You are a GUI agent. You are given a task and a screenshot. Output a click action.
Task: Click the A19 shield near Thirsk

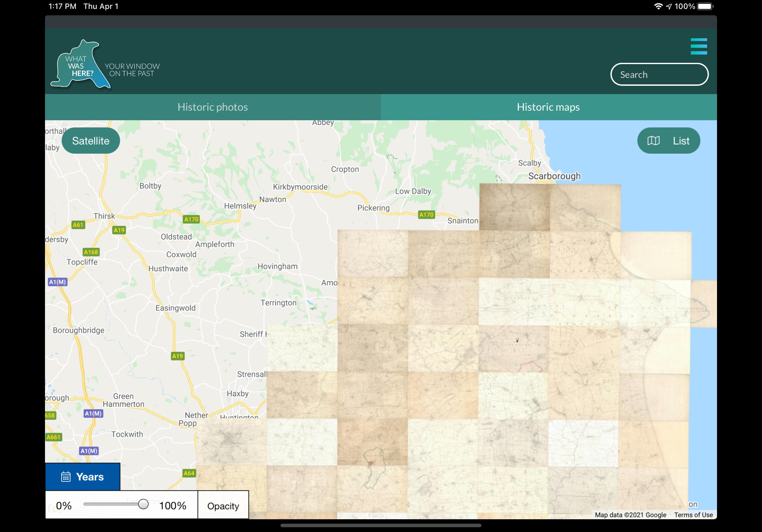pos(119,230)
